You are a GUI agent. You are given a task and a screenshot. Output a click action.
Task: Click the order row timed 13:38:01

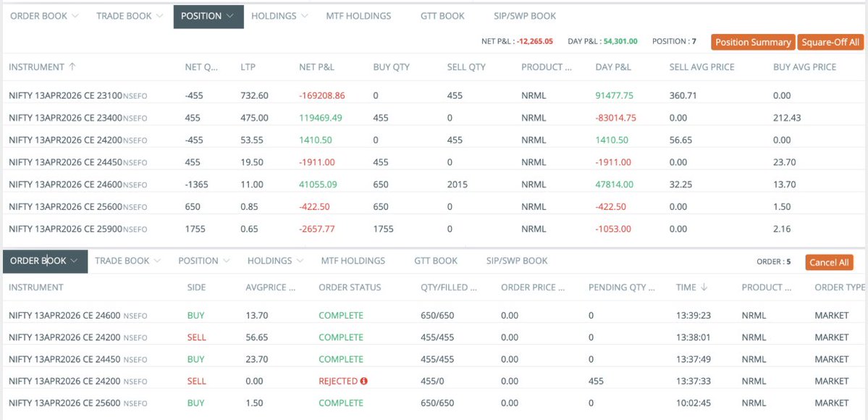434,337
